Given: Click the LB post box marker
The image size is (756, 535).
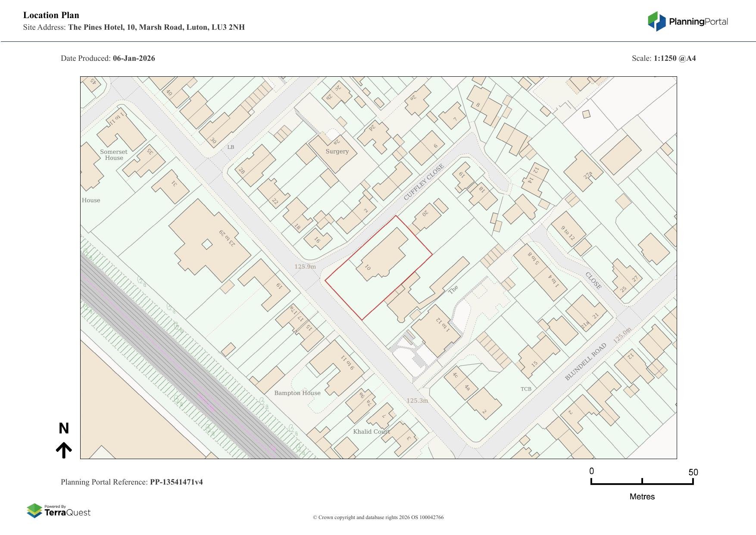Looking at the screenshot, I should (231, 147).
